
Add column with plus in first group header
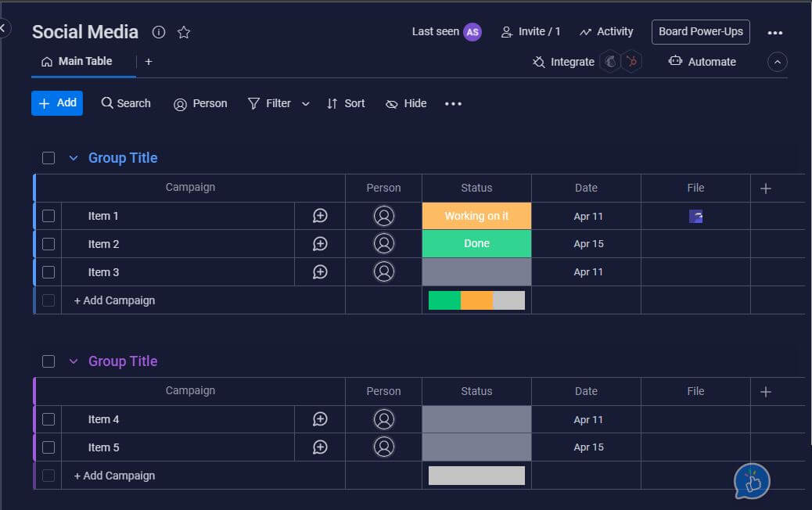click(766, 188)
